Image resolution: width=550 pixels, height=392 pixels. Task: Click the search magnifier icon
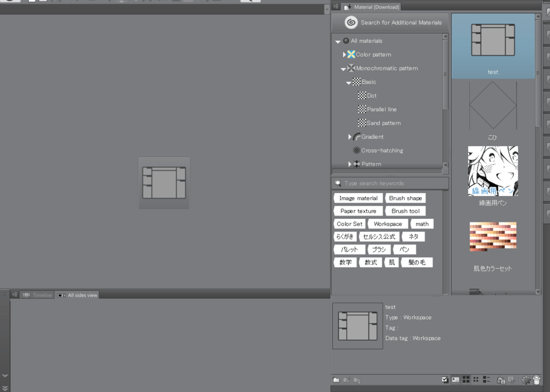tap(338, 183)
